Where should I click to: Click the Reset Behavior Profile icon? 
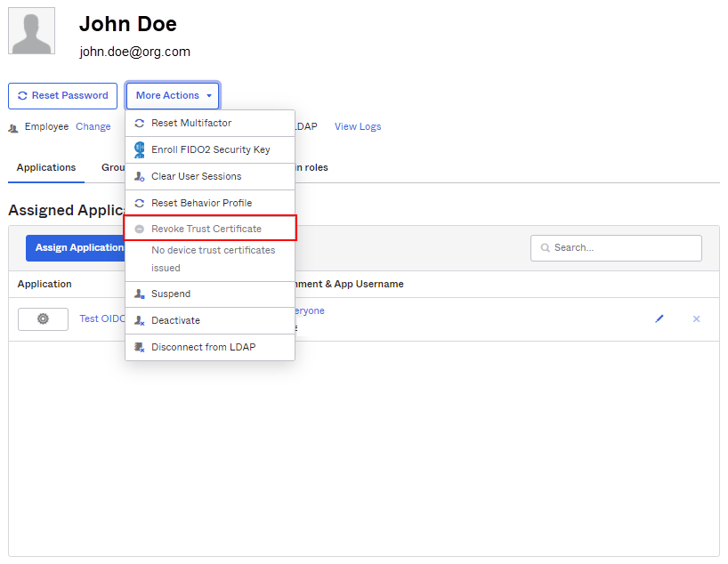pos(139,203)
